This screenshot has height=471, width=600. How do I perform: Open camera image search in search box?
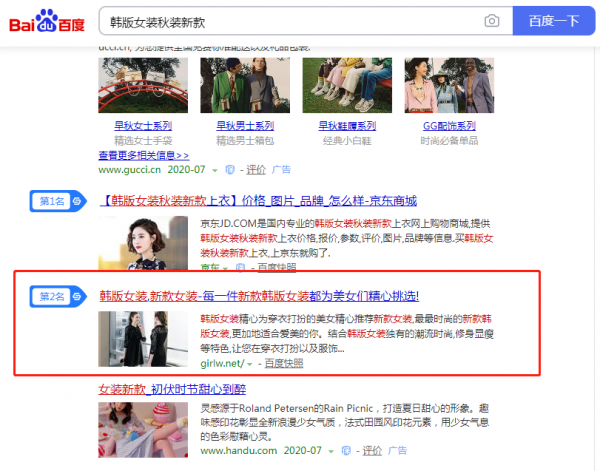[x=491, y=21]
